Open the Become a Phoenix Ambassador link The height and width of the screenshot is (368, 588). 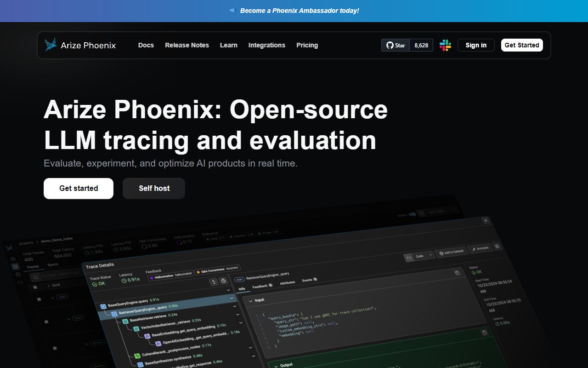click(x=300, y=11)
